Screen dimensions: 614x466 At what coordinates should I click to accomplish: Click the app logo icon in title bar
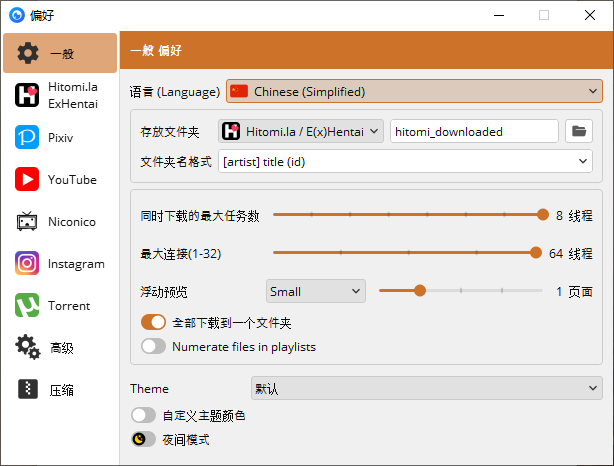(17, 15)
